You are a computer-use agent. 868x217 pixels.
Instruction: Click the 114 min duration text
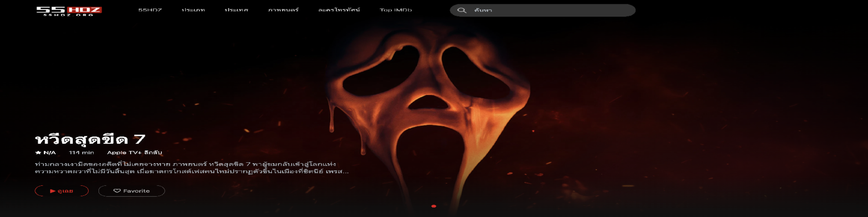click(x=82, y=153)
